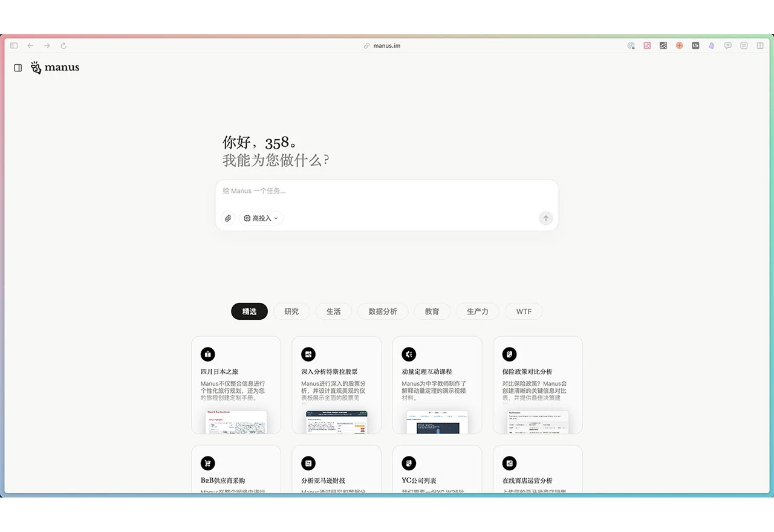This screenshot has height=532, width=774.
Task: Click the 动量定理互动课程 card icon
Action: click(x=409, y=354)
